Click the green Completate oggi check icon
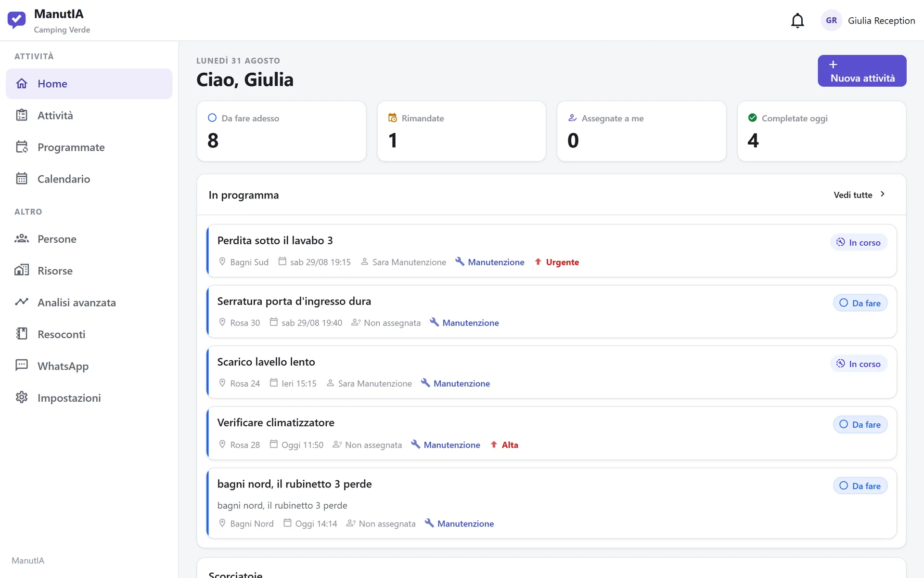 click(x=753, y=118)
